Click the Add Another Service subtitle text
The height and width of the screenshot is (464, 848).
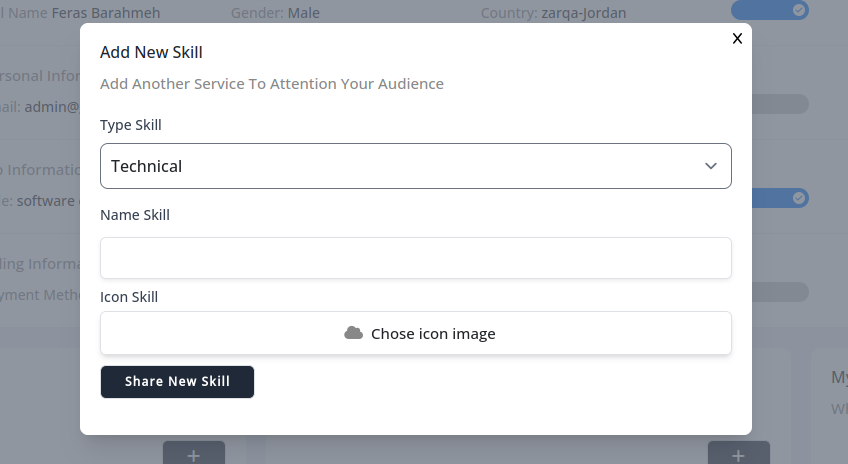(x=272, y=84)
